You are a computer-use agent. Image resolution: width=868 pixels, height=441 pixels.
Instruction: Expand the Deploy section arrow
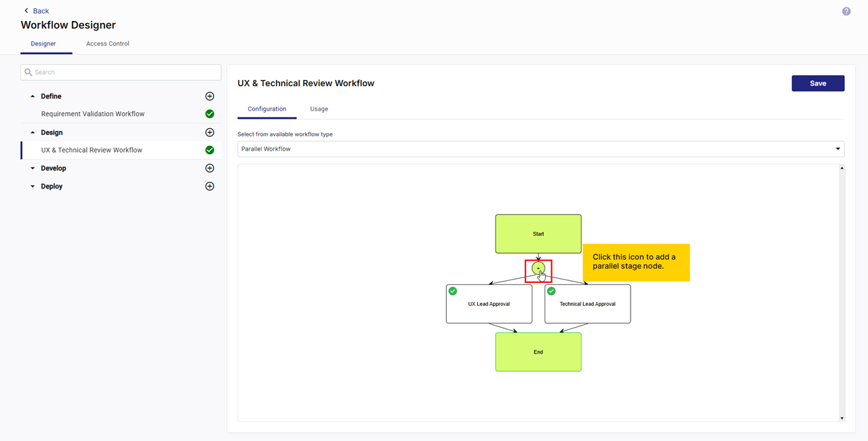tap(33, 187)
